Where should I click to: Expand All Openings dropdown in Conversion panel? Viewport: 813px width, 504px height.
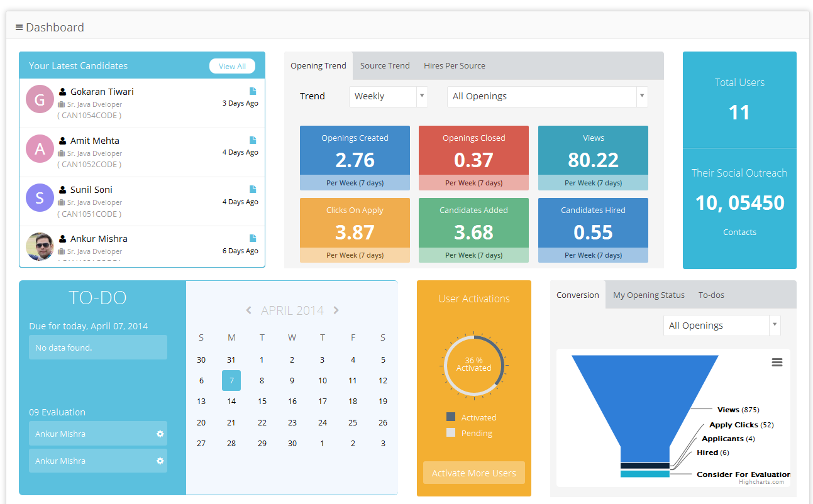coord(721,326)
